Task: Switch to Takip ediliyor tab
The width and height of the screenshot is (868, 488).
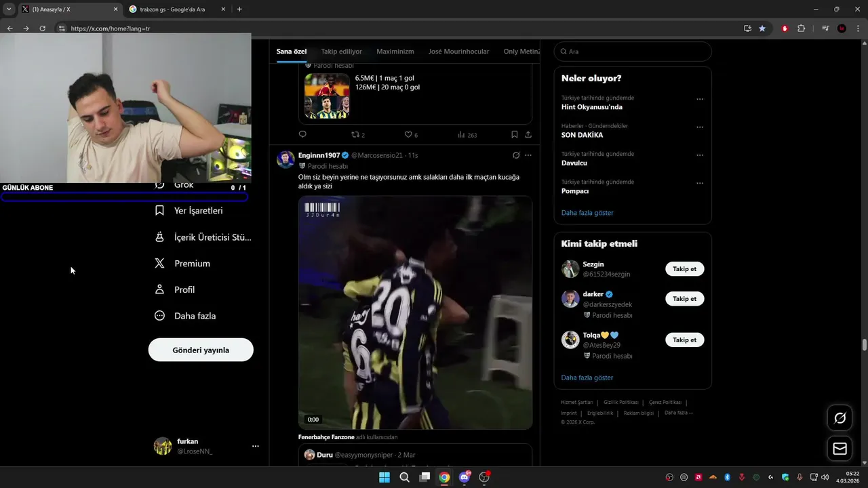Action: coord(341,52)
